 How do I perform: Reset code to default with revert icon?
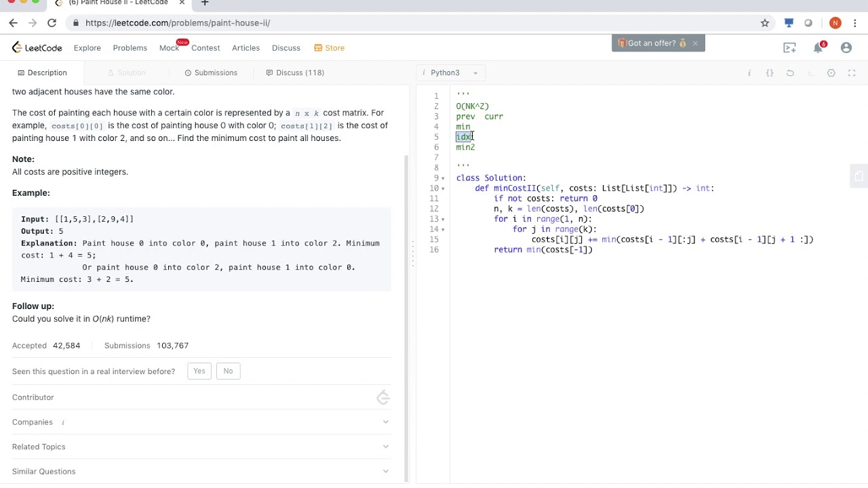pyautogui.click(x=790, y=73)
